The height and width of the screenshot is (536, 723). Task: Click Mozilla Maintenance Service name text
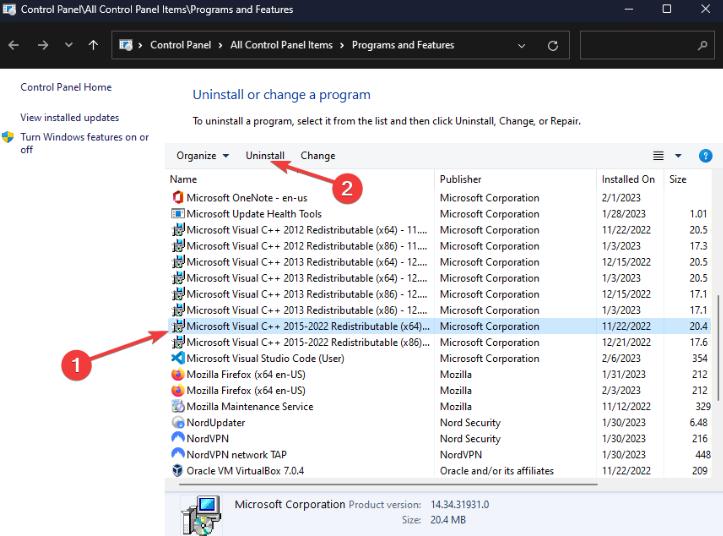(x=249, y=407)
